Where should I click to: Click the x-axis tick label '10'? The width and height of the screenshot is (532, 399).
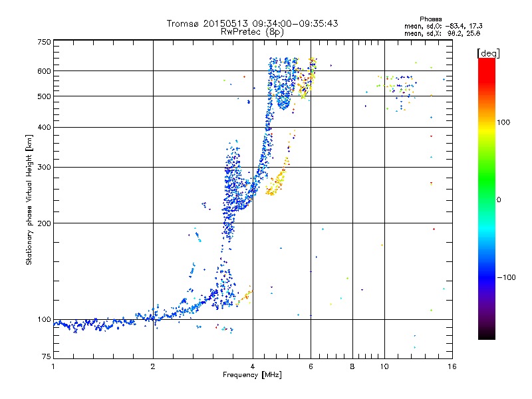coord(384,366)
